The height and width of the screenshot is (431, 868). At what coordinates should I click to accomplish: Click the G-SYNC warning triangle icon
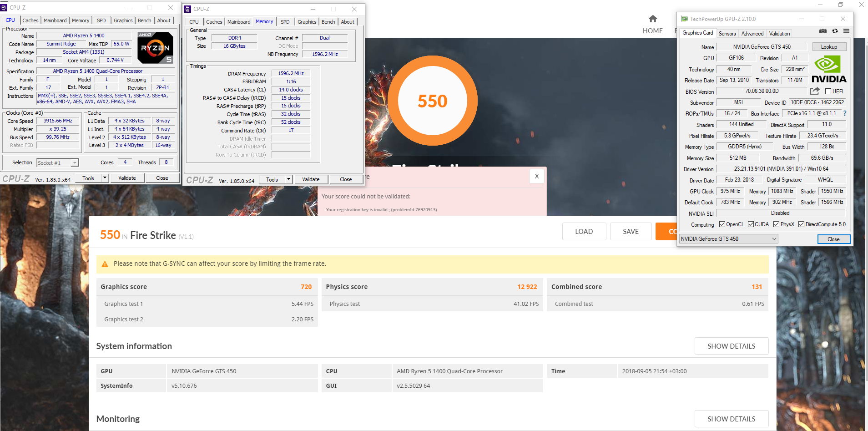(105, 264)
